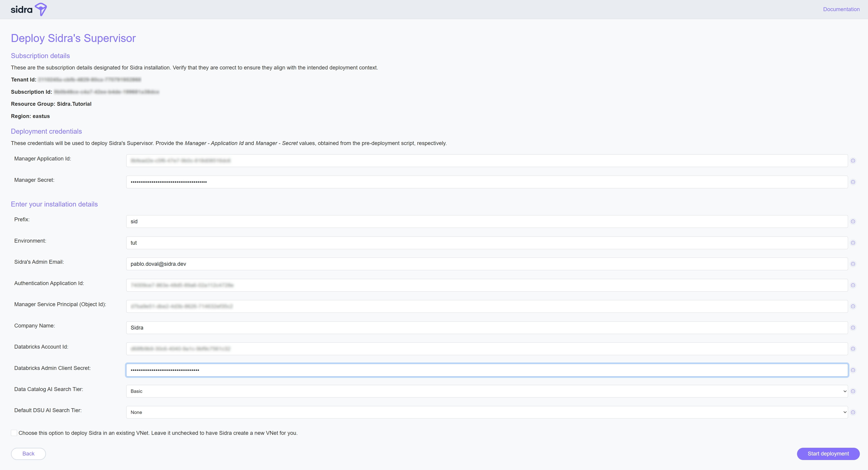Go Back to previous step
The width and height of the screenshot is (868, 470).
click(x=28, y=454)
